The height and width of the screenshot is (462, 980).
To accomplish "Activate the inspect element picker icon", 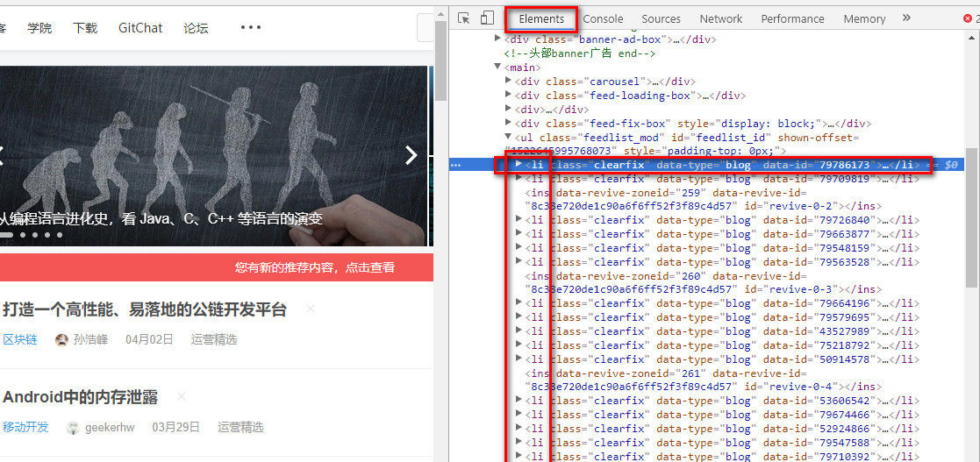I will click(x=463, y=18).
